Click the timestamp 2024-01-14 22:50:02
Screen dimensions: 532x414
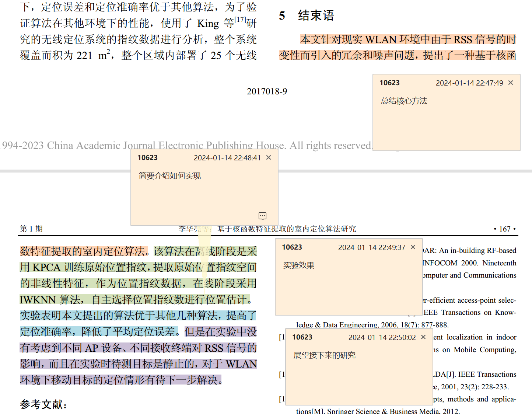tap(382, 337)
